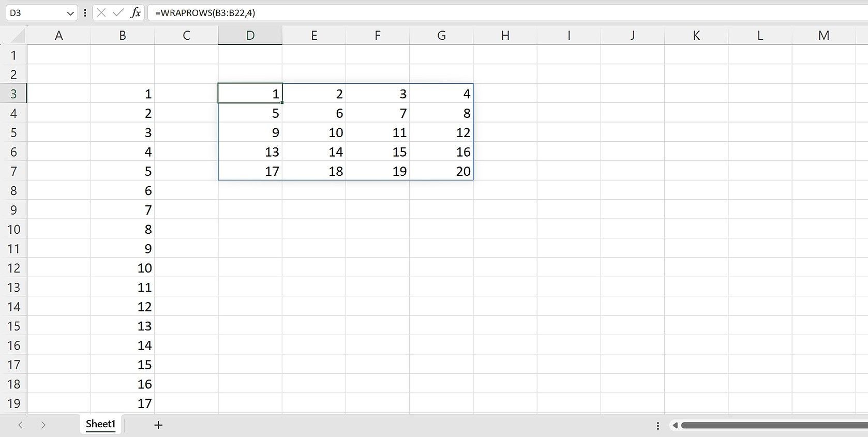This screenshot has height=437, width=868.
Task: Select column B header
Action: click(123, 35)
